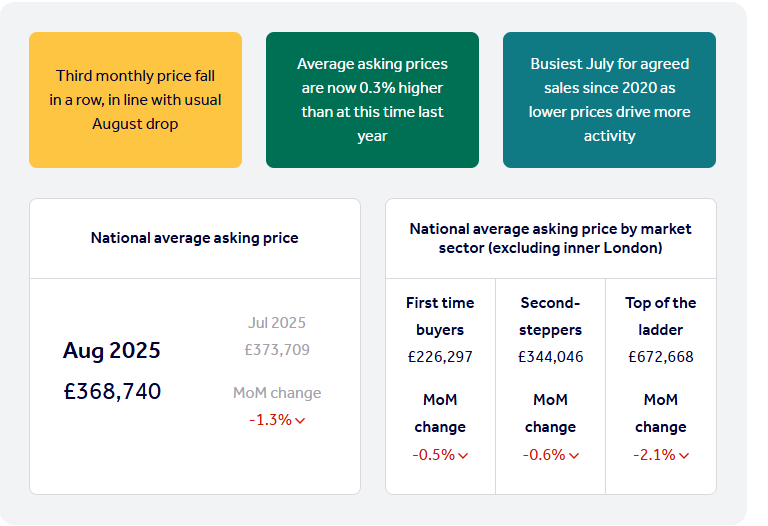Click the £226,297 first time buyers price
The height and width of the screenshot is (526, 768).
tap(440, 357)
